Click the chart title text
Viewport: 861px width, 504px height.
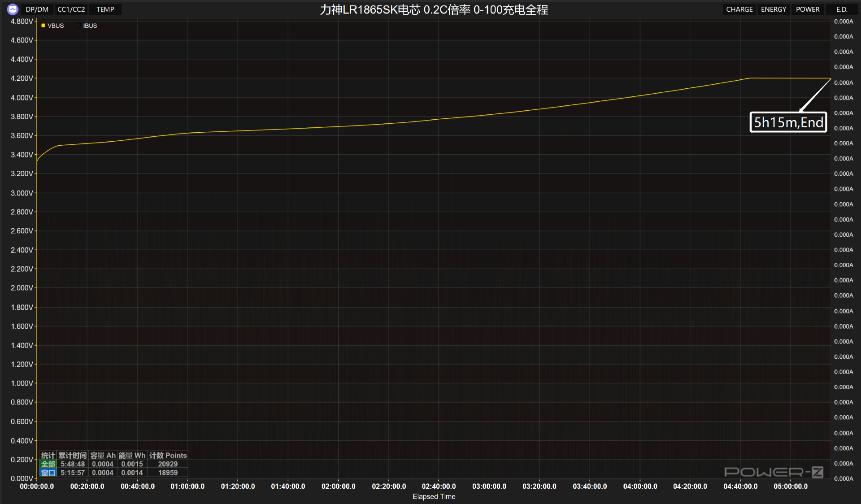coord(434,9)
